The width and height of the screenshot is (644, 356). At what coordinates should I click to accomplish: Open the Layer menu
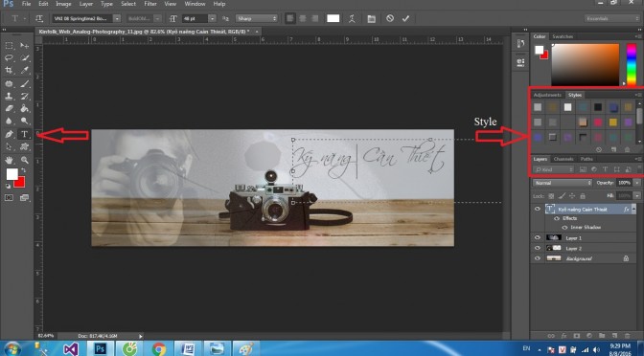(86, 4)
